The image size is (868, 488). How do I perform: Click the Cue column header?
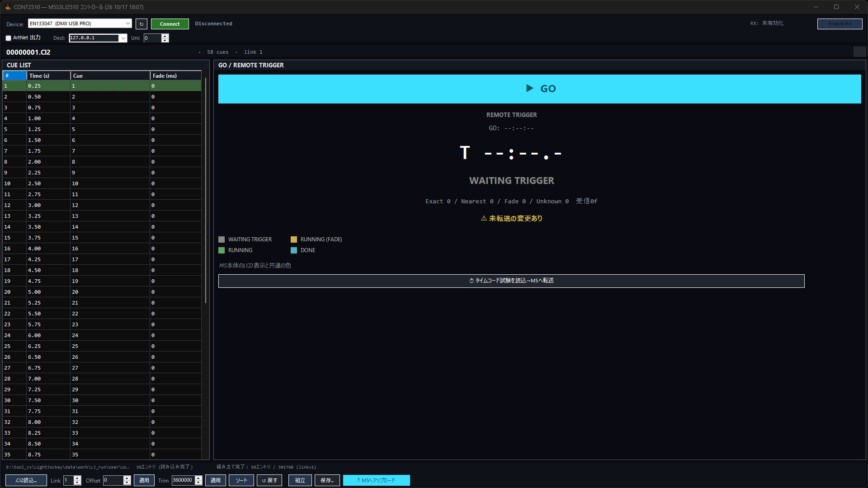coord(110,75)
